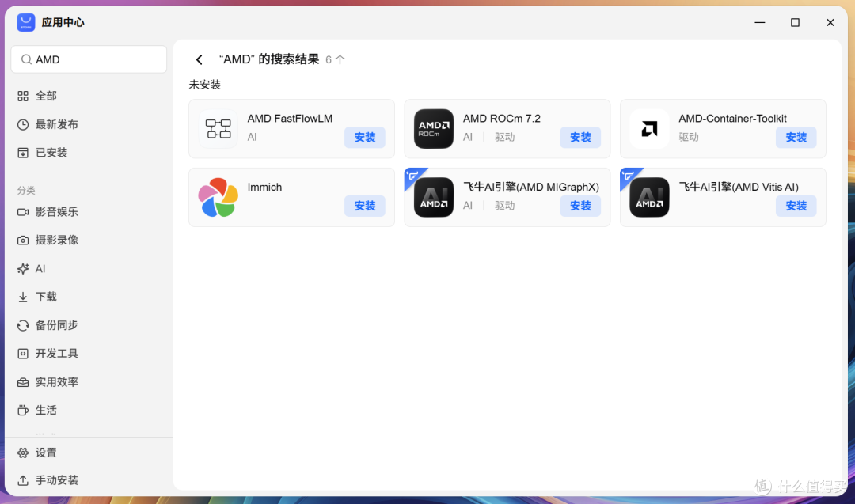855x504 pixels.
Task: Click the official badge on Vitis AI card
Action: (629, 176)
